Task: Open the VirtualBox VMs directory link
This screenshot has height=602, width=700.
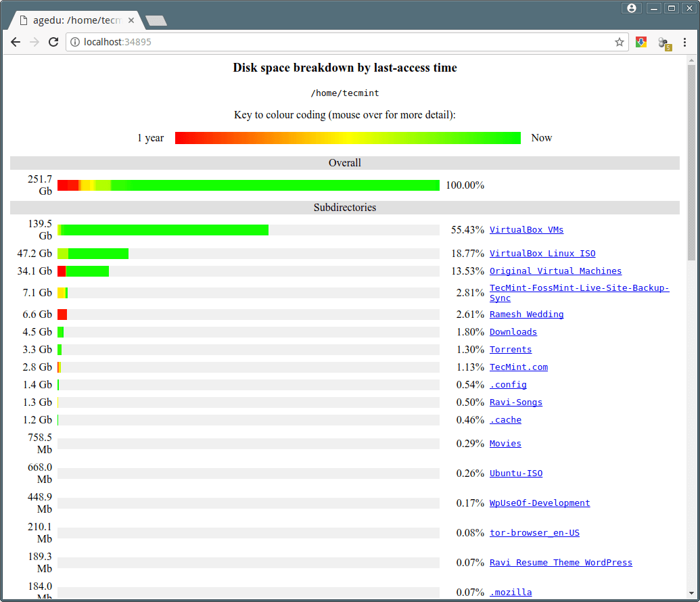Action: (526, 230)
